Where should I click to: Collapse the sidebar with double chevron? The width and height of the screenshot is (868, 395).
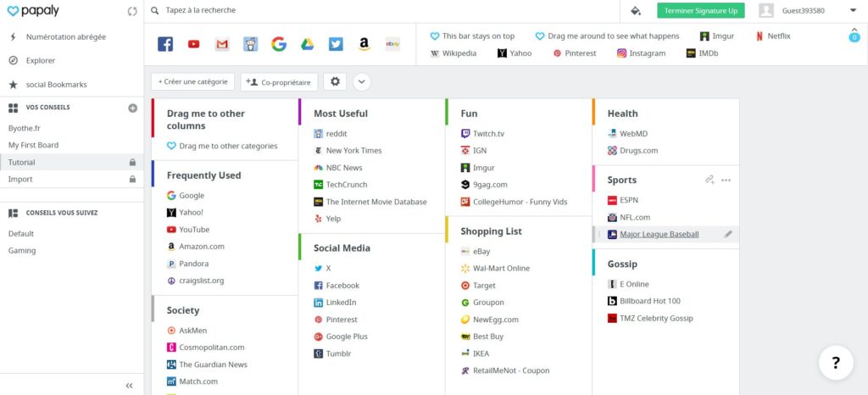pos(129,386)
